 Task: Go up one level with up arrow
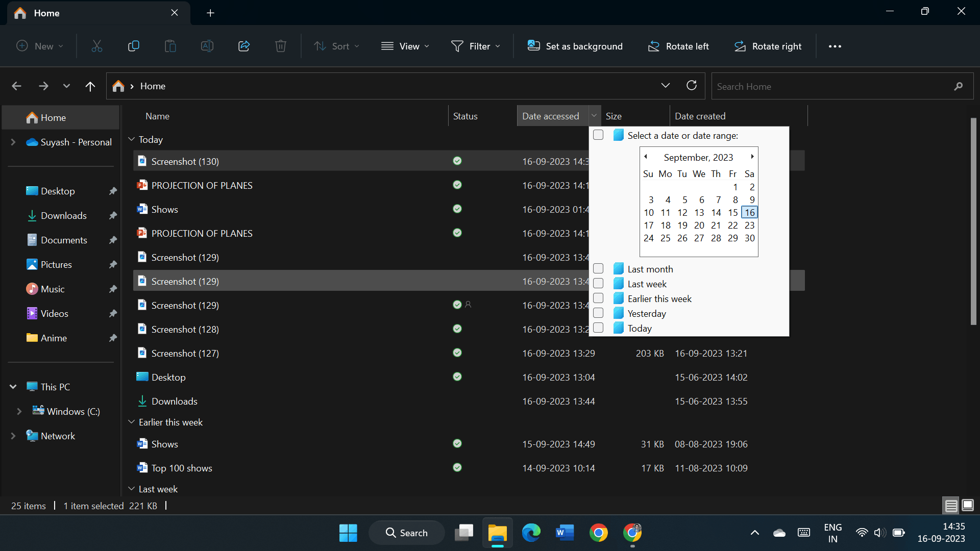click(90, 86)
